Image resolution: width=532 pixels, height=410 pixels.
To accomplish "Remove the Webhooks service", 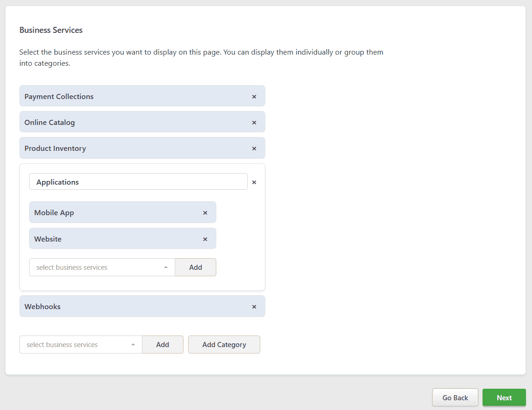I will (x=254, y=307).
